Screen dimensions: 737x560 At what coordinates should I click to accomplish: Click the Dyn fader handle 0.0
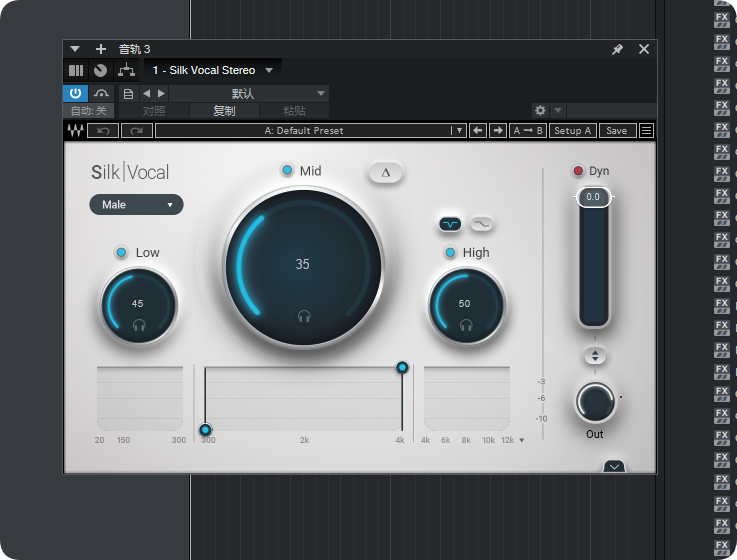coord(593,197)
